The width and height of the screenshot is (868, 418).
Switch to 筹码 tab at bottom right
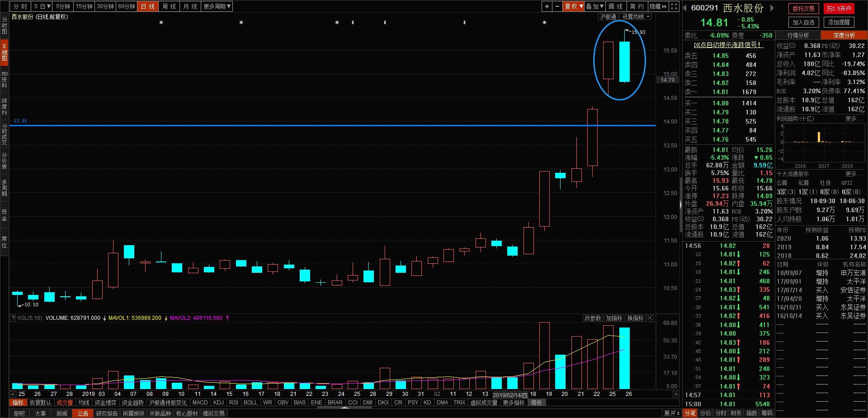(x=767, y=413)
